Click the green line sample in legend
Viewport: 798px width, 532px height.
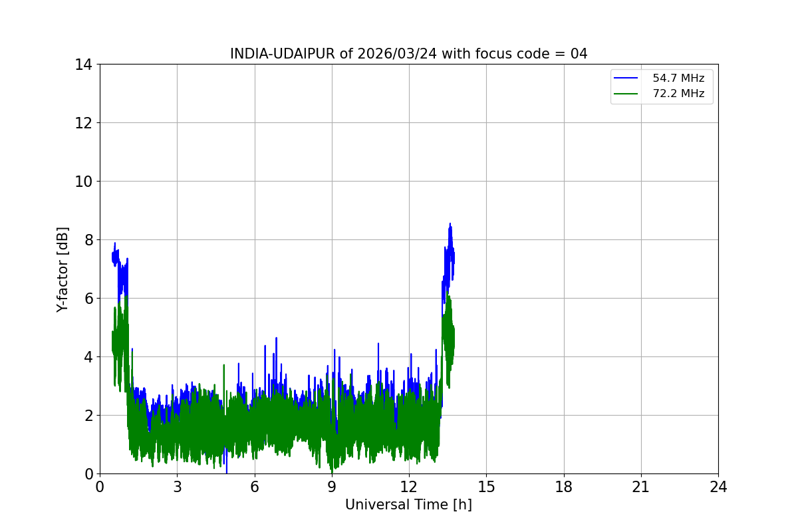624,94
